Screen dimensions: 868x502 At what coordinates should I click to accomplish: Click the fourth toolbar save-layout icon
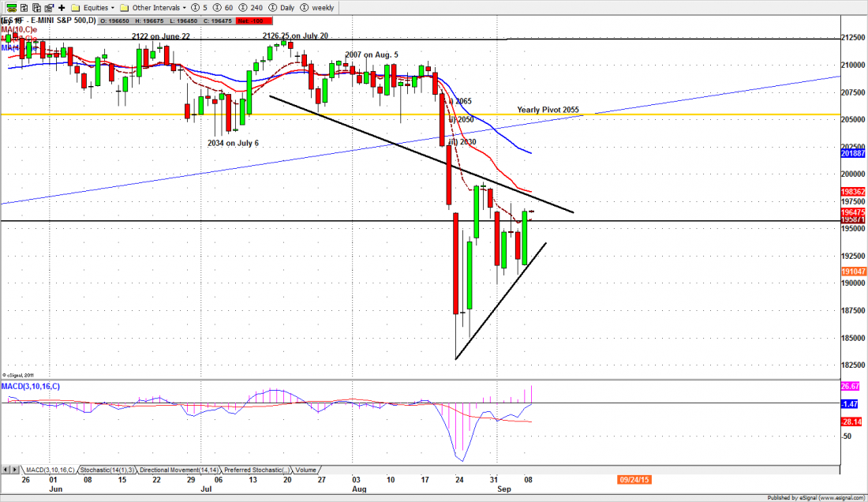click(x=47, y=7)
